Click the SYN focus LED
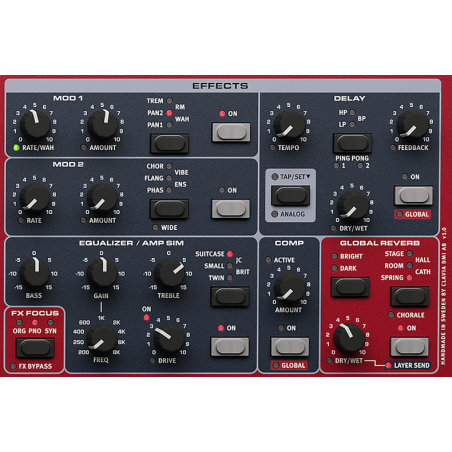 pyautogui.click(x=50, y=322)
